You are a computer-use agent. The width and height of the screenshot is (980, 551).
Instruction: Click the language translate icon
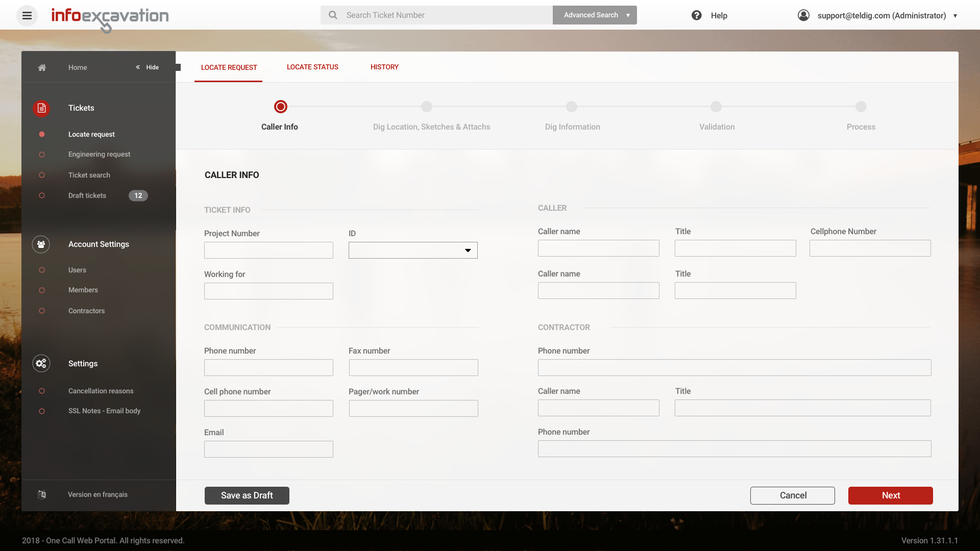coord(42,494)
